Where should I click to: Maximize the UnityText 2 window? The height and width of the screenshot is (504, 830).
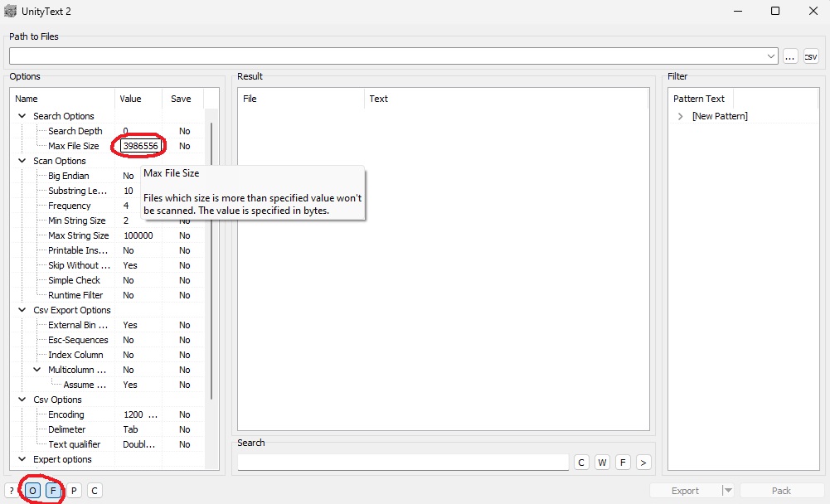[775, 11]
